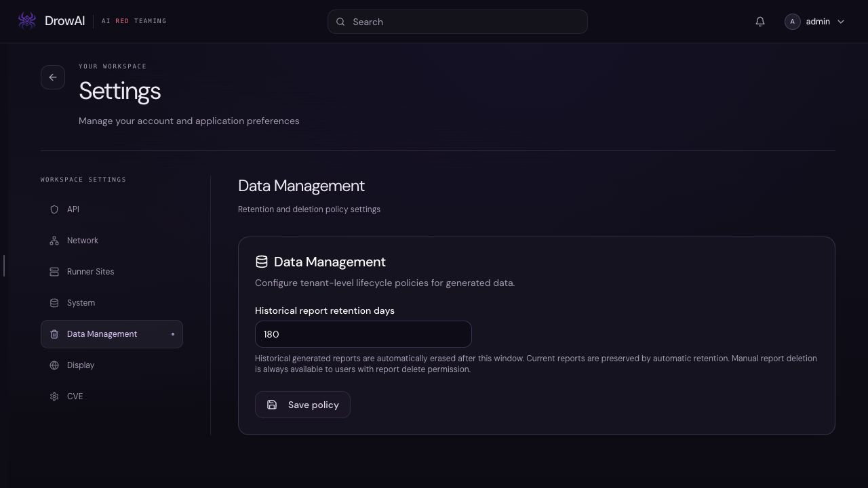Open the Display settings section
This screenshot has height=488, width=868.
tap(112, 365)
